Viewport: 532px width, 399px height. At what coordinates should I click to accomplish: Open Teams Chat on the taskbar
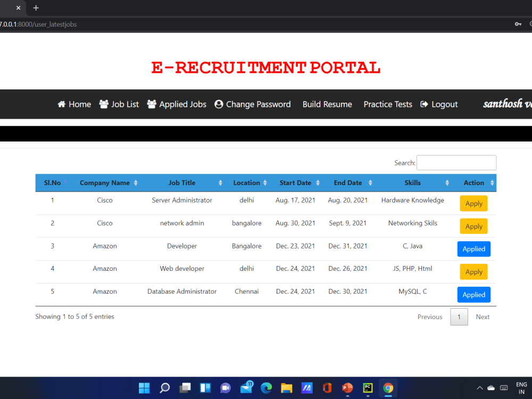tap(226, 388)
